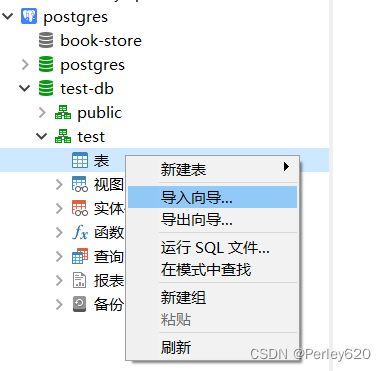Expand the postgres database node
Viewport: 386px width, 371px height.
pos(25,65)
